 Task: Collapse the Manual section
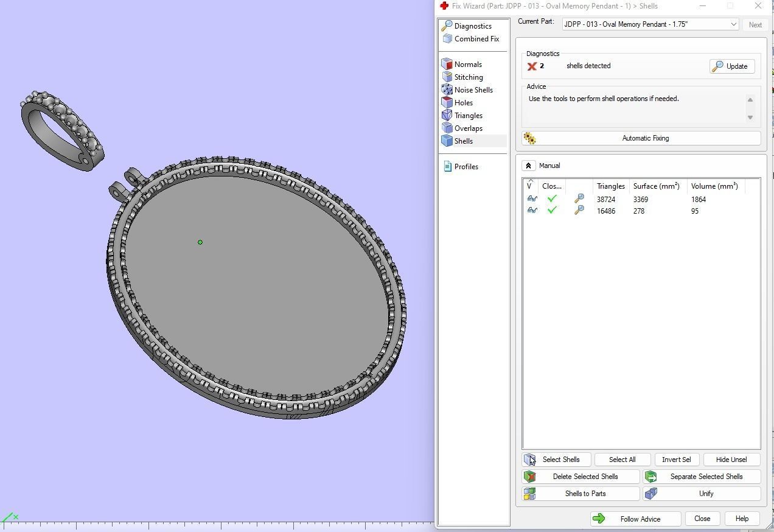(x=528, y=166)
